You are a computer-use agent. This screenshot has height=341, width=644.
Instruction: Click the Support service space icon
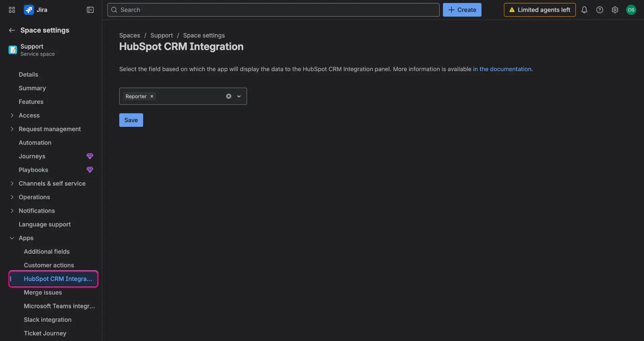click(x=12, y=50)
